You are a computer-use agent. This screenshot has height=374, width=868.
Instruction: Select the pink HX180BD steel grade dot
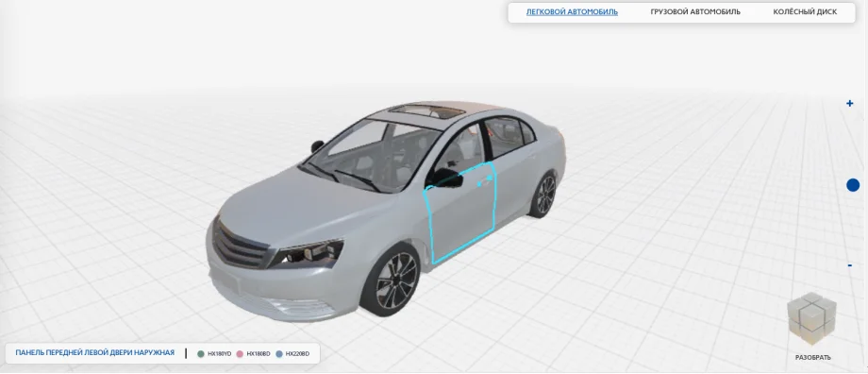(240, 353)
